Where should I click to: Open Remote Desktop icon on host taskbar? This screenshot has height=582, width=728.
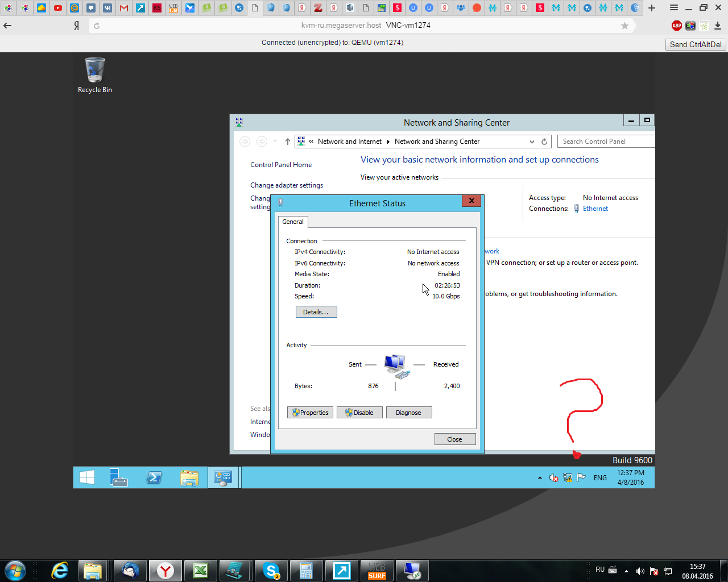pos(412,571)
